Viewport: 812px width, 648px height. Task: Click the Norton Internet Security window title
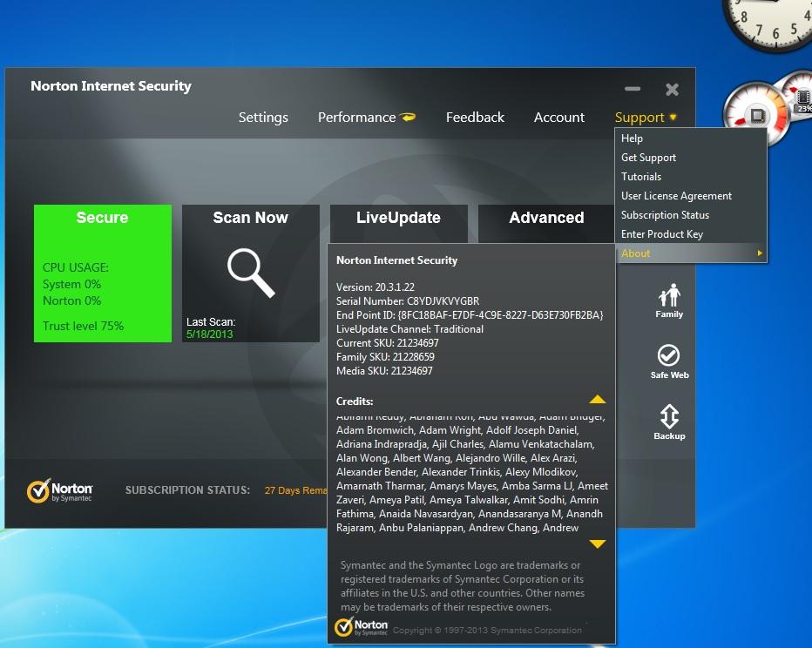coord(111,86)
